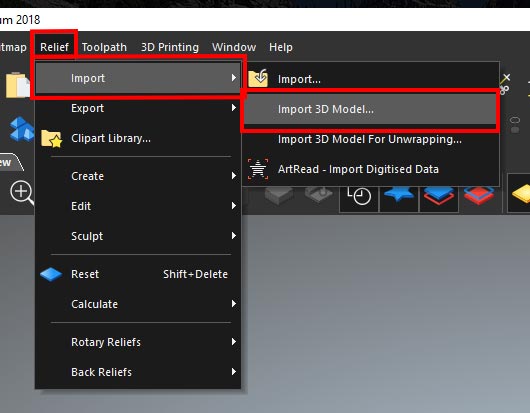
Task: Open the Toolpath menu
Action: pos(104,47)
